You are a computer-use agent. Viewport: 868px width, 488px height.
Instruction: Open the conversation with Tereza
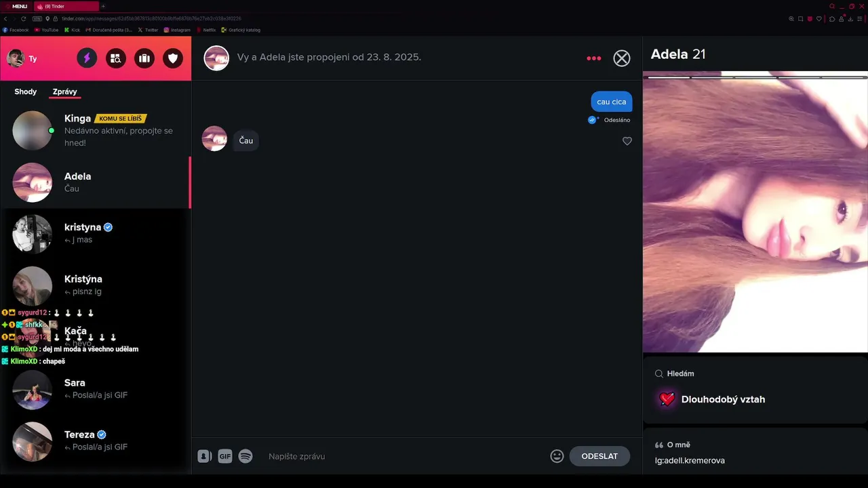96,441
